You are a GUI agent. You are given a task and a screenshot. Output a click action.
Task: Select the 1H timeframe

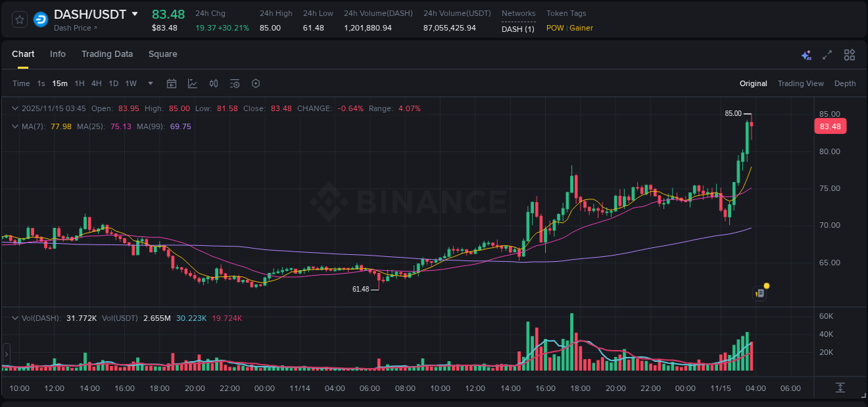[80, 83]
